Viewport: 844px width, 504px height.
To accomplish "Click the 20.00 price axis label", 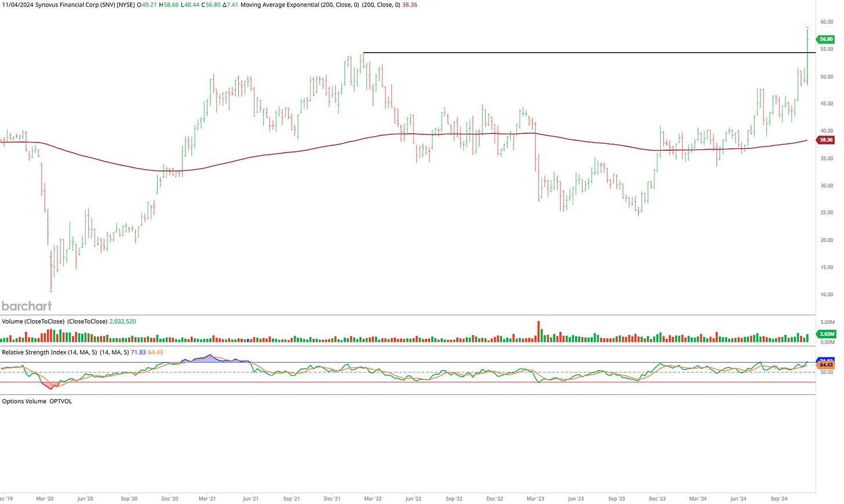I will [x=827, y=240].
